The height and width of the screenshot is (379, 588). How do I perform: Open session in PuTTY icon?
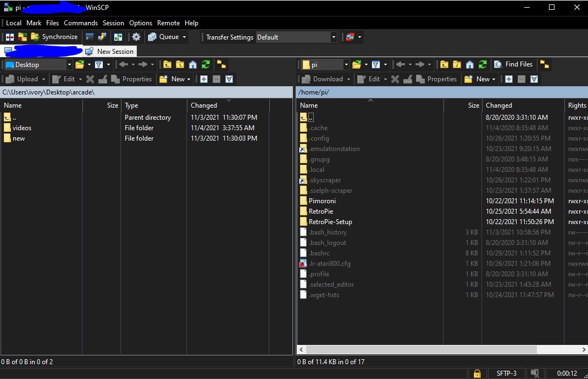pyautogui.click(x=102, y=37)
